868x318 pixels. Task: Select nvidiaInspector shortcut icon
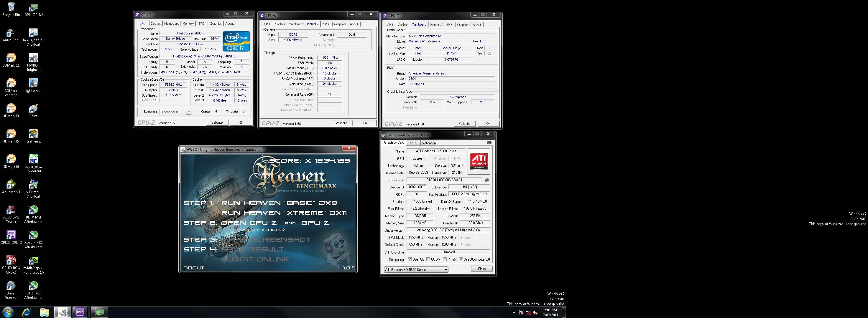33,264
